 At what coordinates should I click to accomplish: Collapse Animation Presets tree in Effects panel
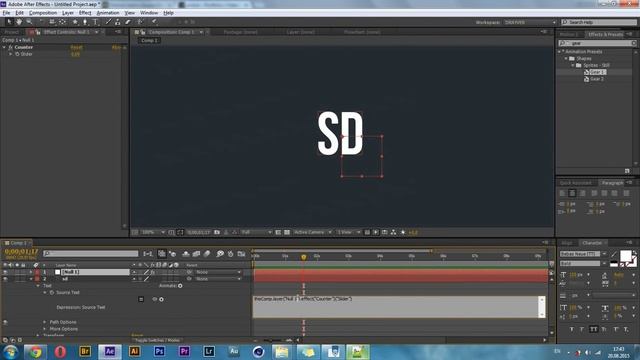[x=560, y=52]
